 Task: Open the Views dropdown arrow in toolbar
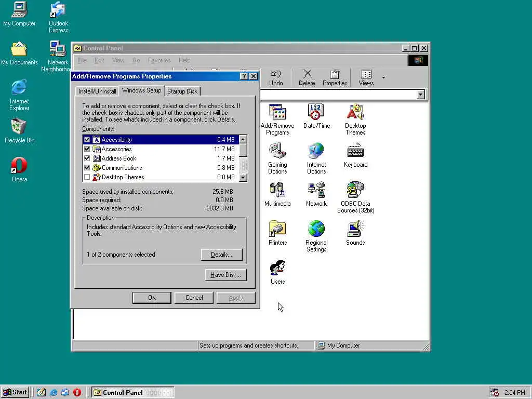click(383, 78)
